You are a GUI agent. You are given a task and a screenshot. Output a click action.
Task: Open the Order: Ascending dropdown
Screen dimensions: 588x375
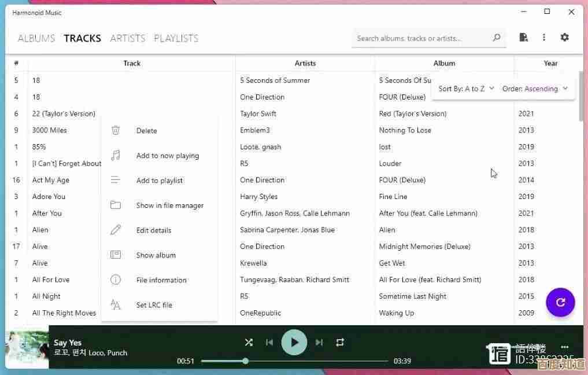pyautogui.click(x=535, y=89)
